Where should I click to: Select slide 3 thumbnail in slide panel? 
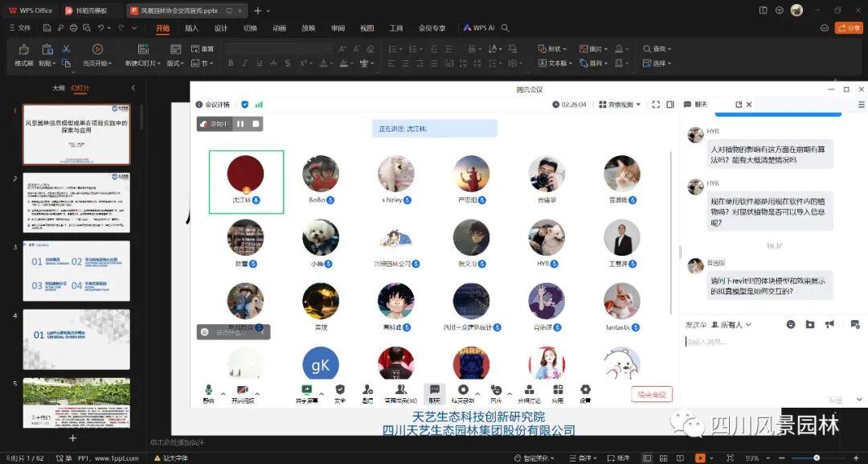pos(76,269)
